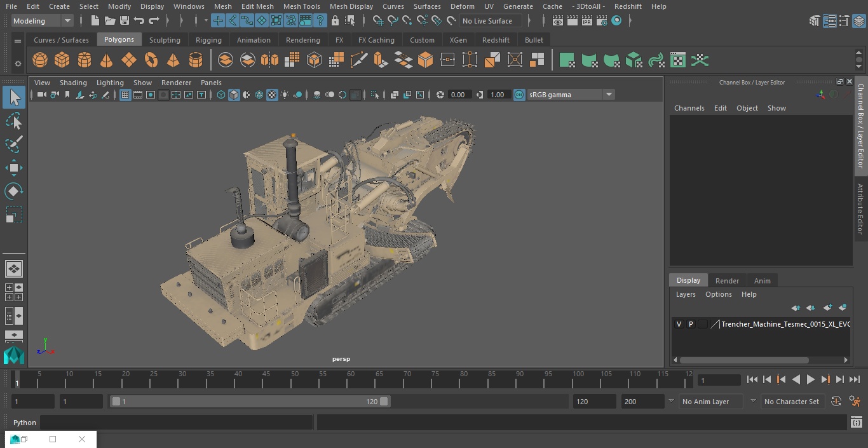Open the No Character Set dropdown
868x448 pixels.
pos(792,402)
